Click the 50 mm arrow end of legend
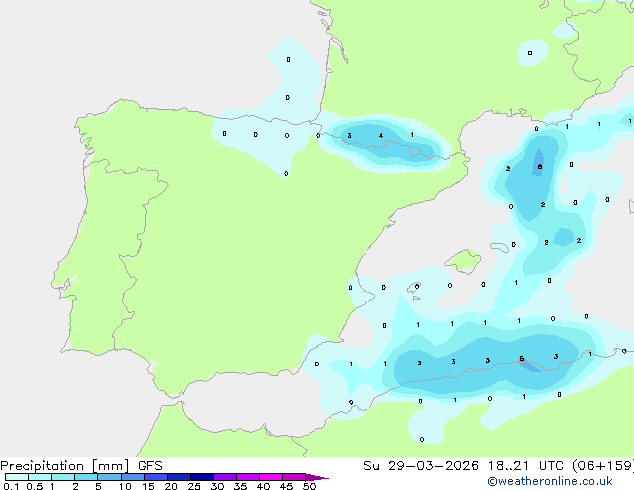 tap(317, 477)
